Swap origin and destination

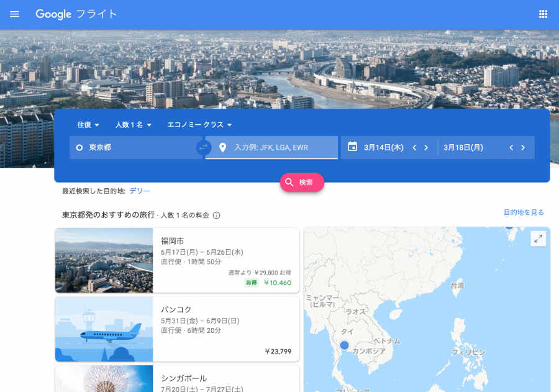coord(204,147)
